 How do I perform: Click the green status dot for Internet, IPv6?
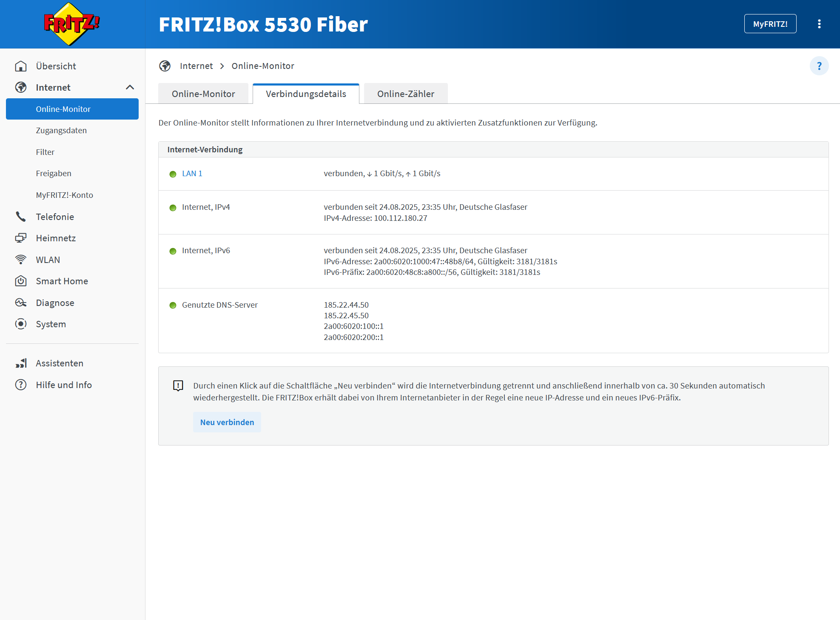coord(173,251)
